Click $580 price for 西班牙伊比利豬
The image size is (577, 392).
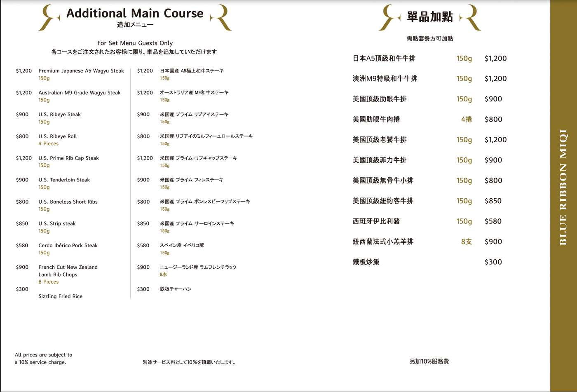493,221
